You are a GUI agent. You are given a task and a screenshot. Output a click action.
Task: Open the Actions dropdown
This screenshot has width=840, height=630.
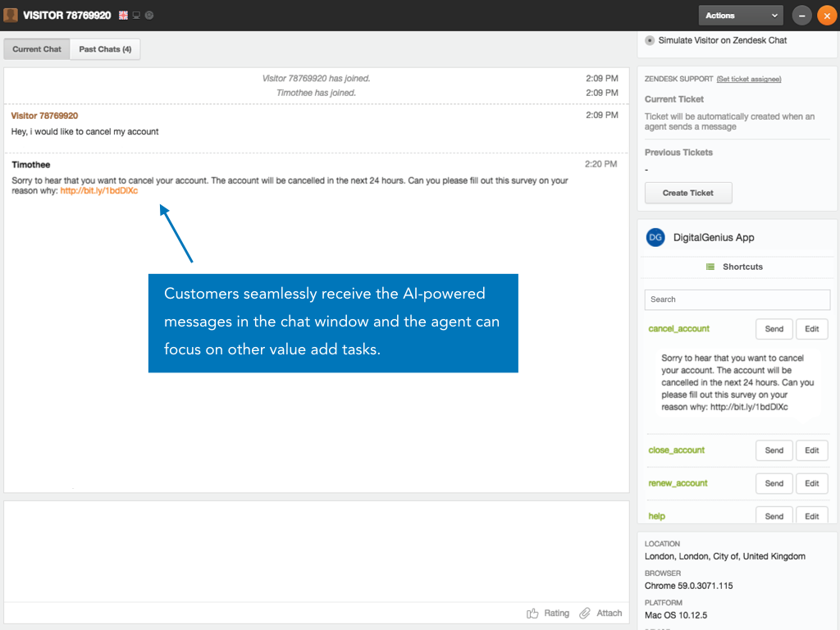pos(741,16)
